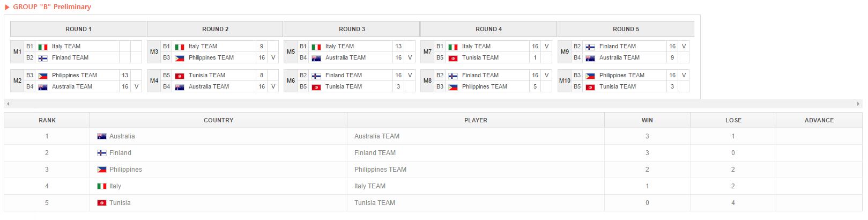This screenshot has width=868, height=220.
Task: Open Australia TEAM player in the ranking table
Action: pyautogui.click(x=376, y=136)
